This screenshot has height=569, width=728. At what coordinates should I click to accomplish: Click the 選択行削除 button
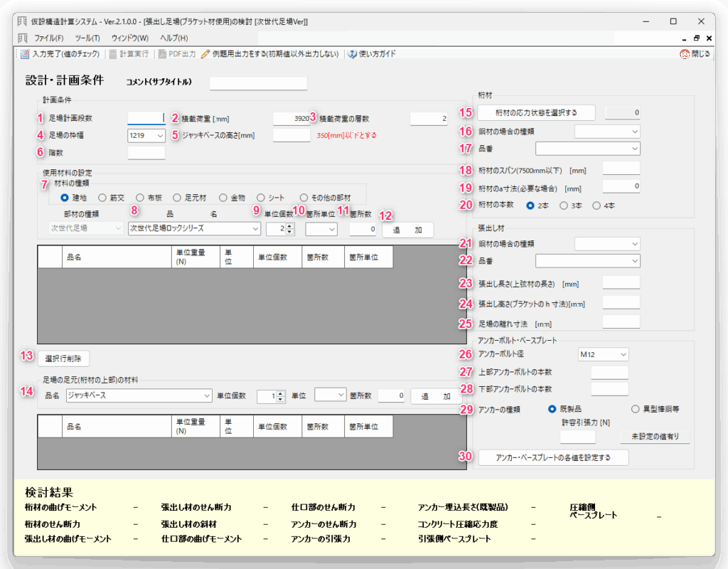pos(63,358)
